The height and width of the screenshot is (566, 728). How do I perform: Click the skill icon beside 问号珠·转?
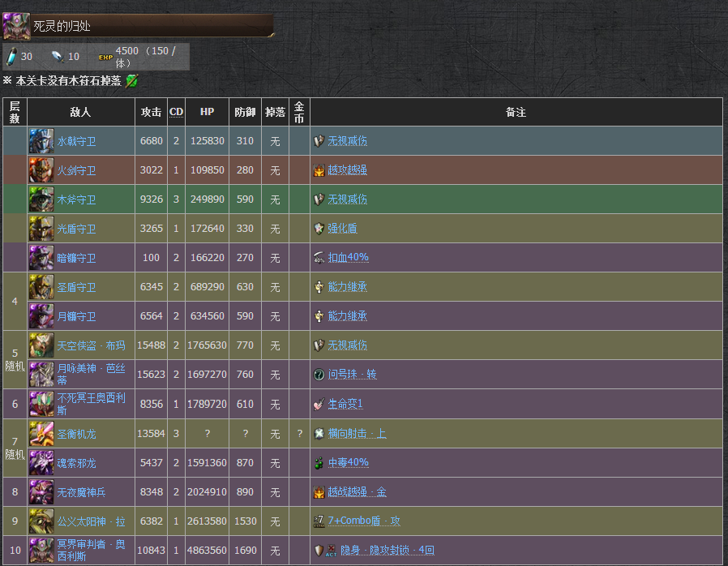pyautogui.click(x=319, y=375)
